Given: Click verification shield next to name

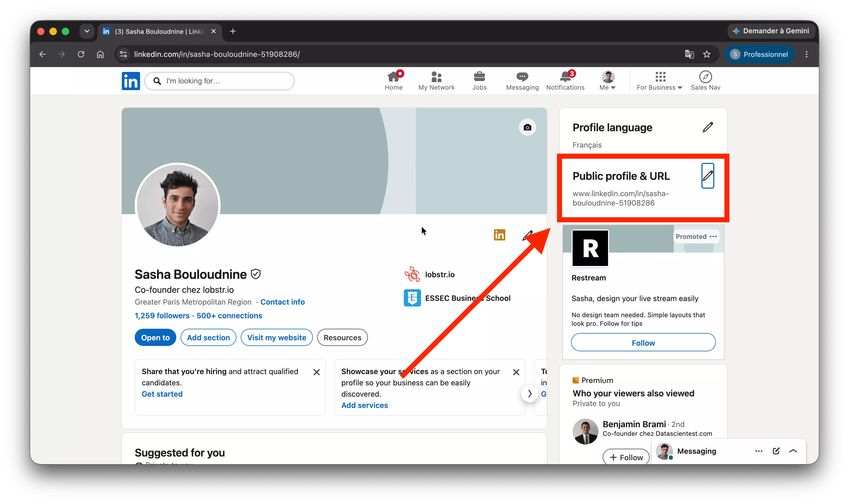Looking at the screenshot, I should click(256, 274).
